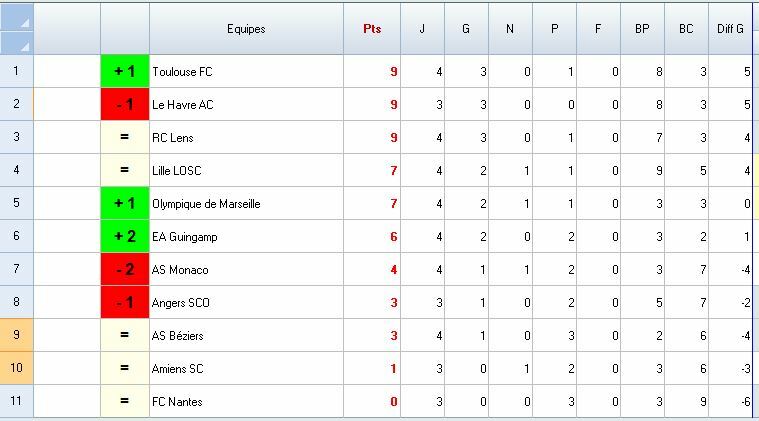This screenshot has height=421, width=759.
Task: Click the red -1 indicator beside Le Havre AC
Action: 125,105
